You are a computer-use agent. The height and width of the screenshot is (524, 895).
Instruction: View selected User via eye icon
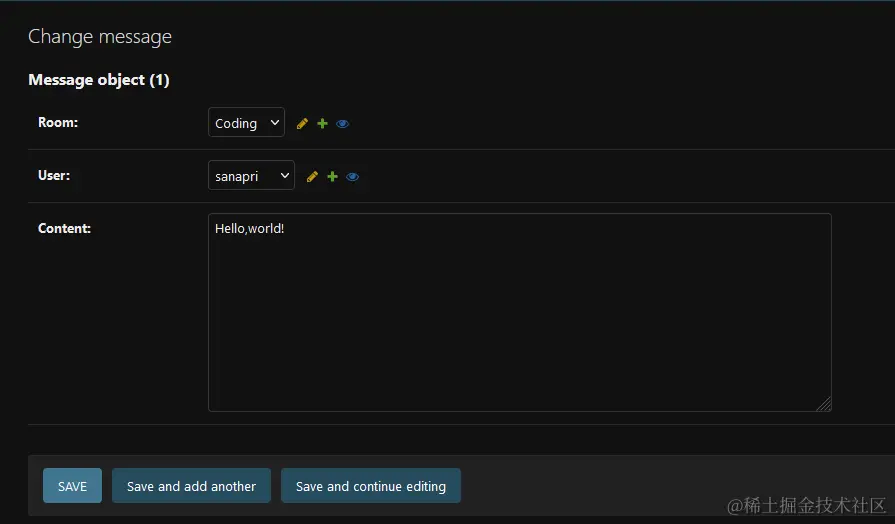[352, 176]
